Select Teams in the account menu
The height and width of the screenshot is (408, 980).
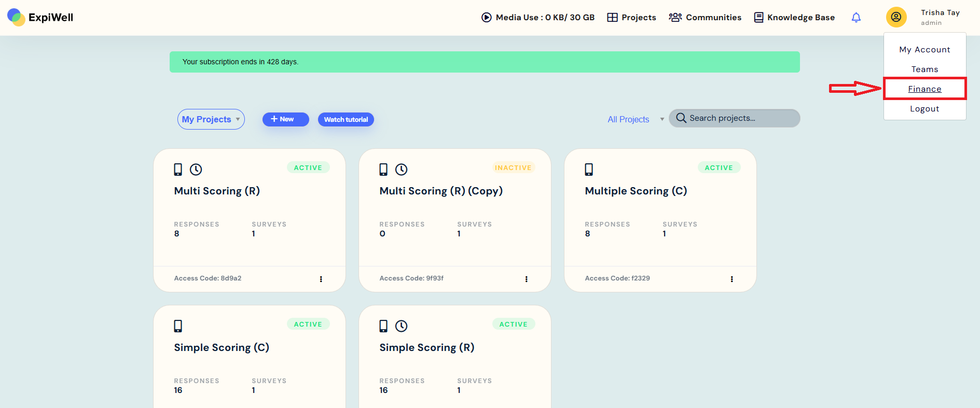tap(924, 69)
